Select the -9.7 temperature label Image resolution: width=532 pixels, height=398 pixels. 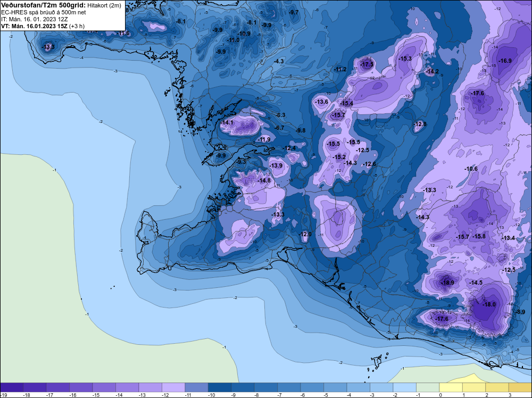click(294, 12)
